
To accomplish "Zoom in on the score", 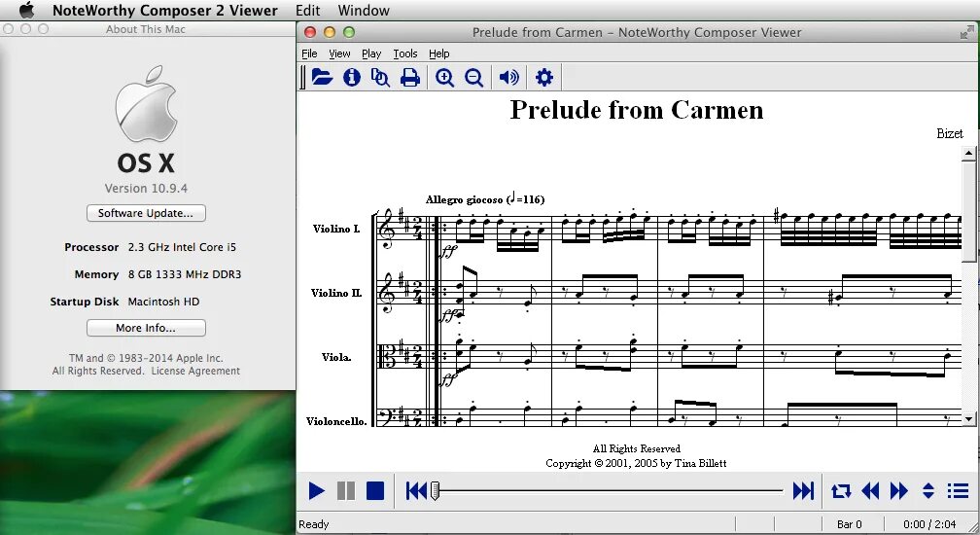I will [445, 78].
